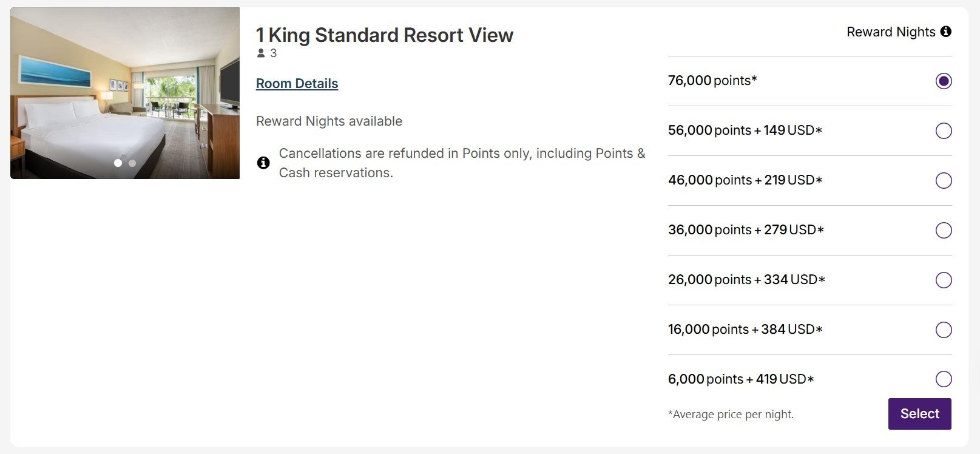Choose the 6,000 points + 419 USD option
Viewport: 980px width, 454px height.
[x=944, y=379]
